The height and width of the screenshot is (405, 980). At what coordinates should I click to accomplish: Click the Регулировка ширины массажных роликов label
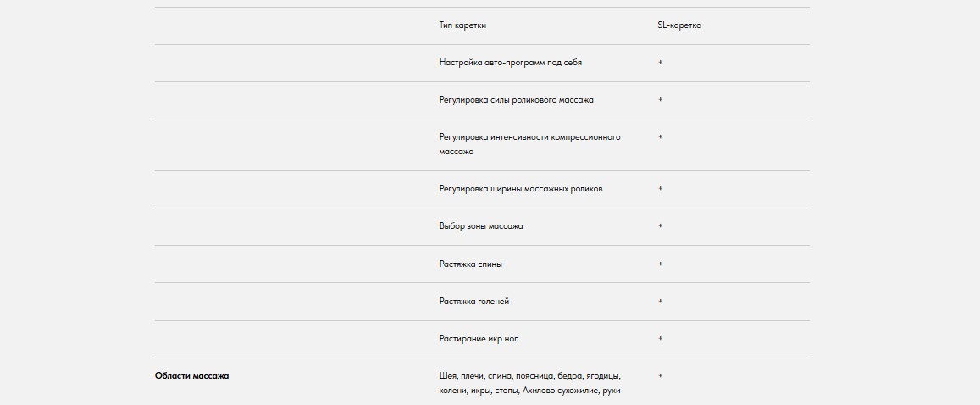coord(521,189)
